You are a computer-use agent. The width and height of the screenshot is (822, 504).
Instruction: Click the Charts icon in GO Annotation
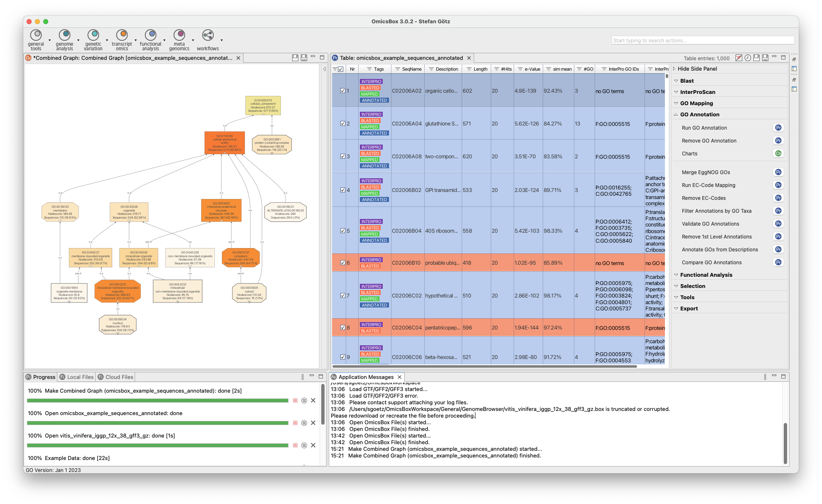coord(778,154)
